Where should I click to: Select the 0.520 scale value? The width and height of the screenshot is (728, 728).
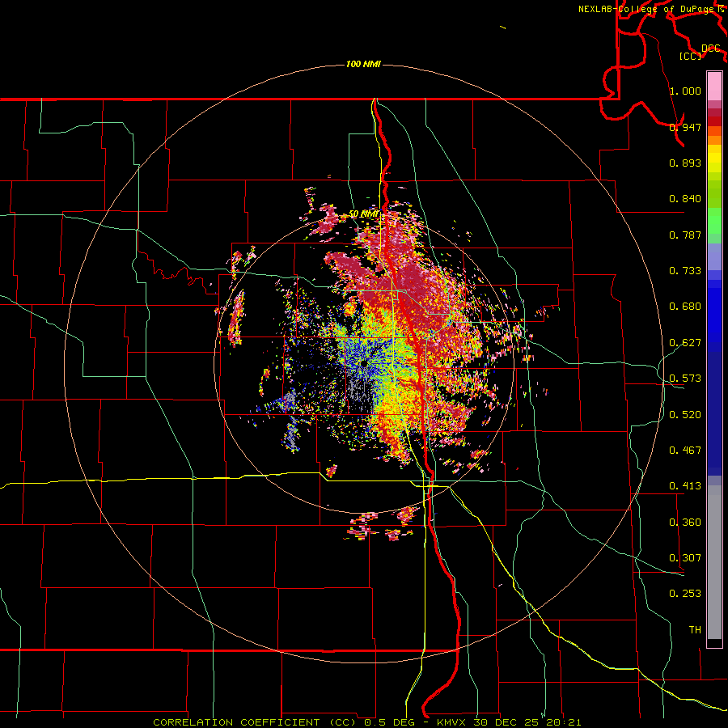click(685, 415)
